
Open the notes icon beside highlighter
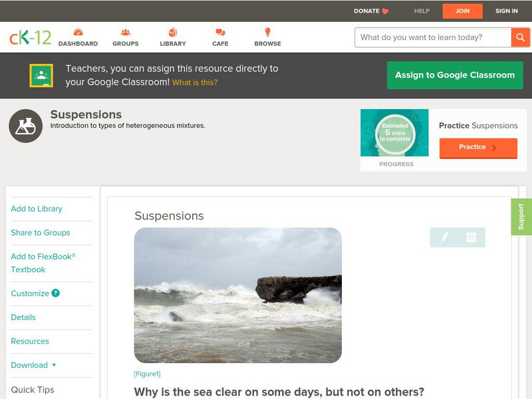pos(471,237)
